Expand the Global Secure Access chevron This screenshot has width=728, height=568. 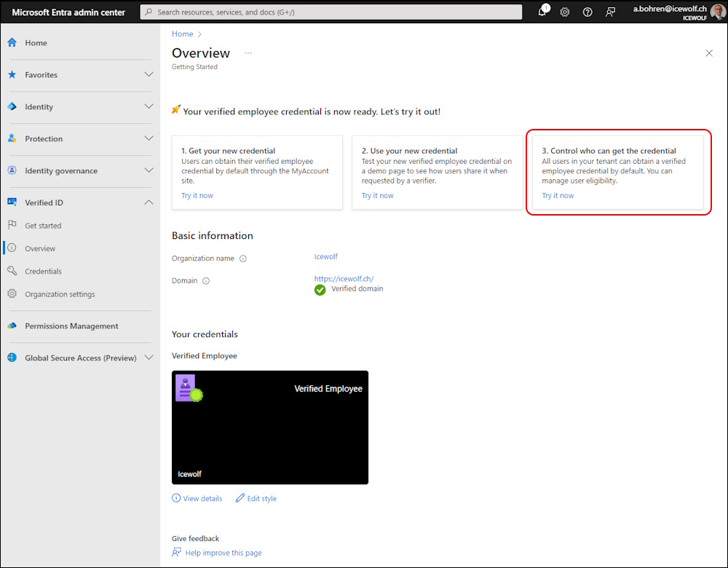[x=149, y=358]
